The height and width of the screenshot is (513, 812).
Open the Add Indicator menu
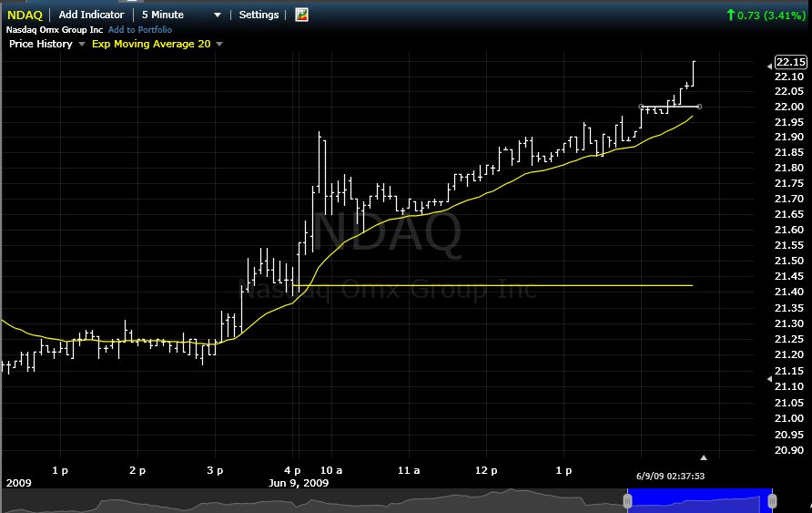pos(91,15)
